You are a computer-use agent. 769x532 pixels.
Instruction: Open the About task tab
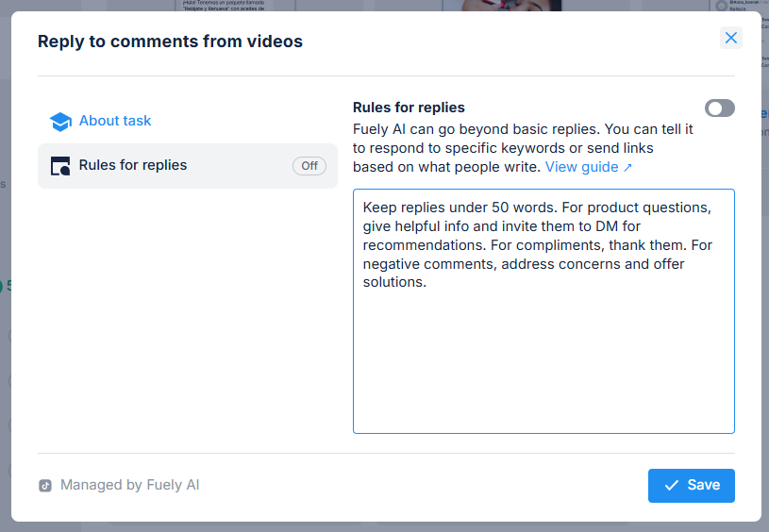[x=115, y=121]
